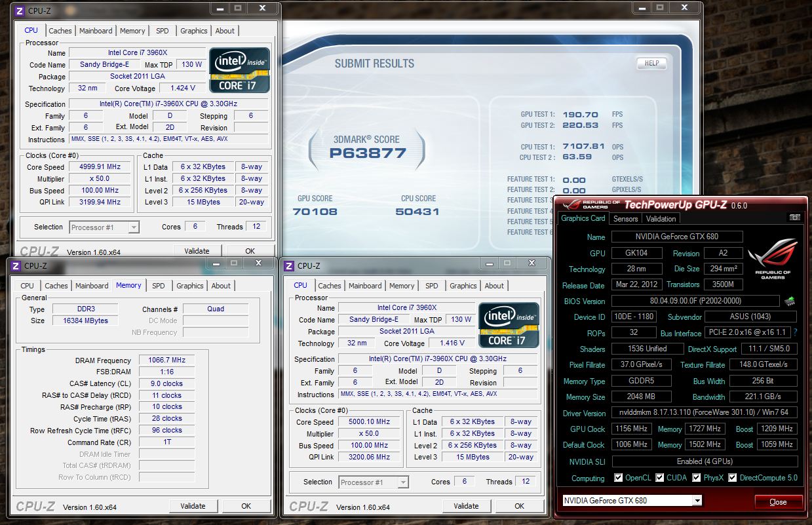Click the Bus Interface question mark icon
The height and width of the screenshot is (525, 812).
tap(795, 333)
